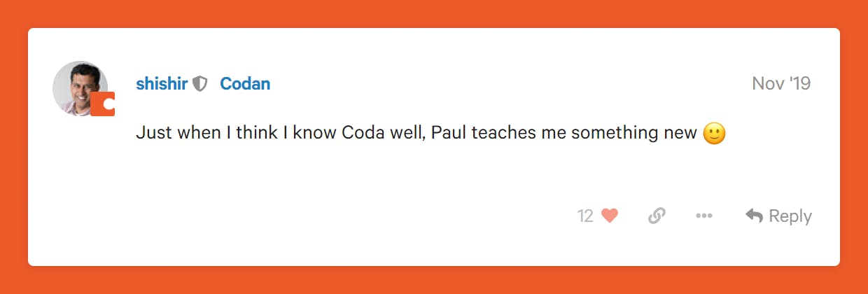This screenshot has width=868, height=294.
Task: Click the moderator shield icon beside shishir
Action: coord(200,84)
